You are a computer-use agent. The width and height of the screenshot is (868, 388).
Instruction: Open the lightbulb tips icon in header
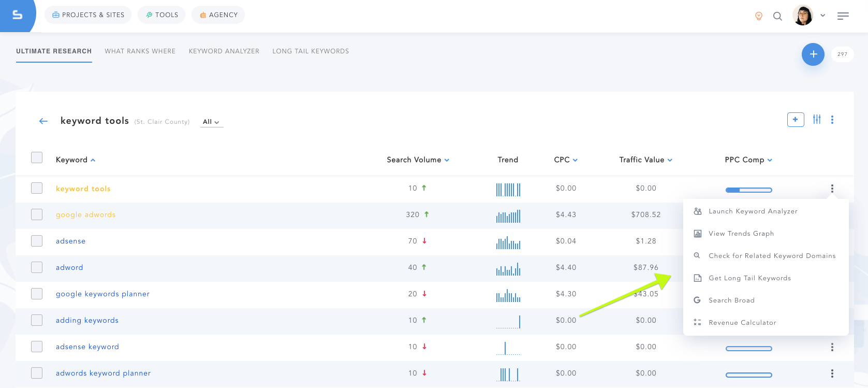pos(759,16)
